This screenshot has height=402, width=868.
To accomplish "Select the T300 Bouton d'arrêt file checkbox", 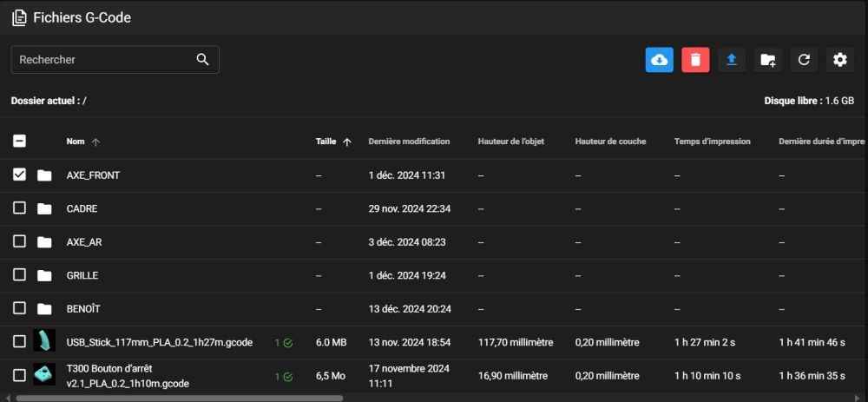I will coord(19,375).
